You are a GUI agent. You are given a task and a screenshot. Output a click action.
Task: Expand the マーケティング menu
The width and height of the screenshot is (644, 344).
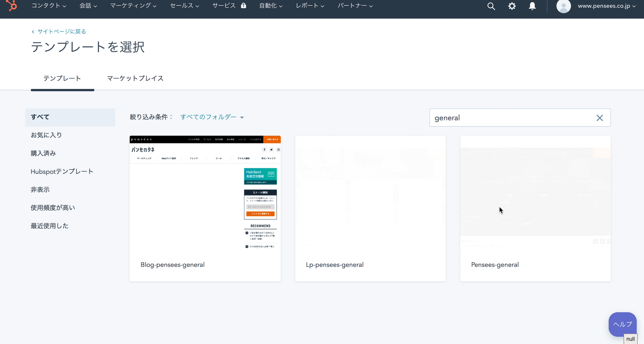pos(133,6)
